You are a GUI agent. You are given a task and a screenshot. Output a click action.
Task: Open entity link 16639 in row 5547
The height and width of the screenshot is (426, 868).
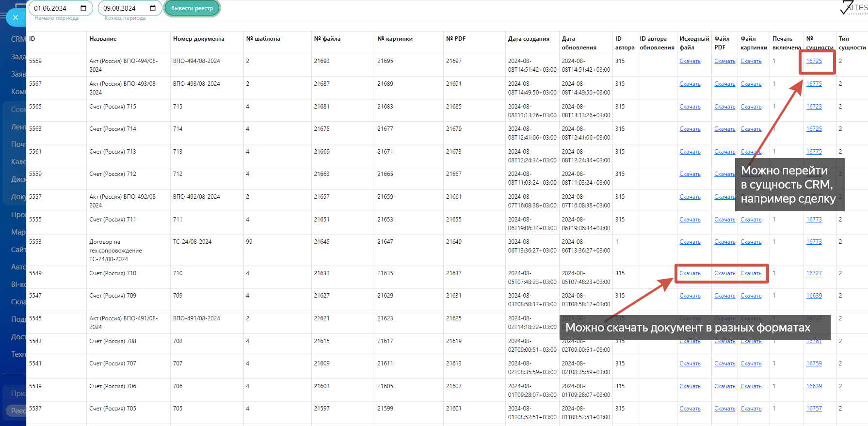814,296
